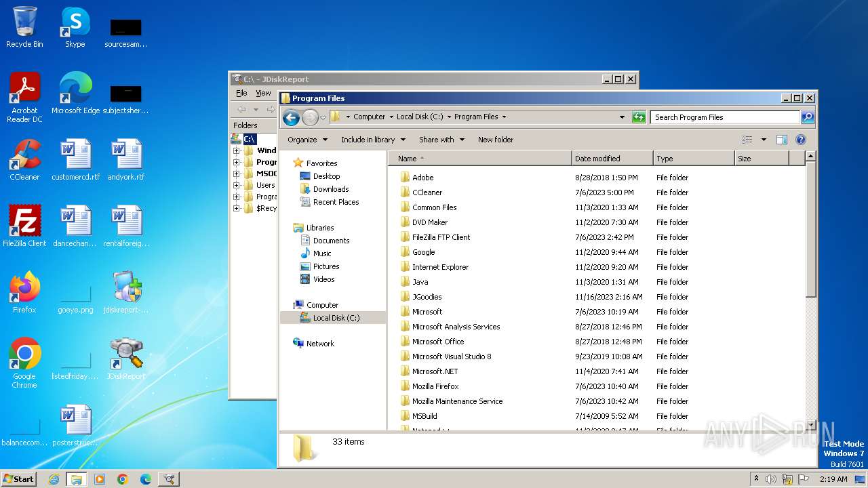Click the vertical scrollbar down arrow in file list
The height and width of the screenshot is (488, 868).
(x=810, y=425)
